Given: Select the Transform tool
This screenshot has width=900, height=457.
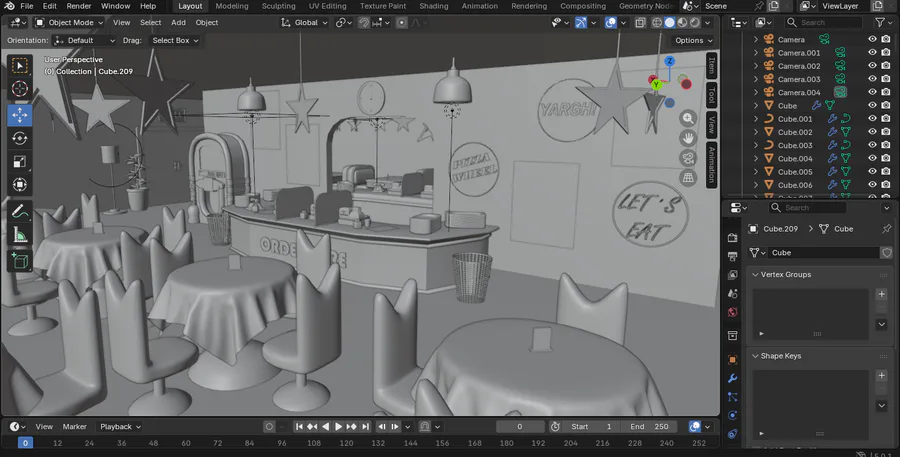Looking at the screenshot, I should point(20,184).
